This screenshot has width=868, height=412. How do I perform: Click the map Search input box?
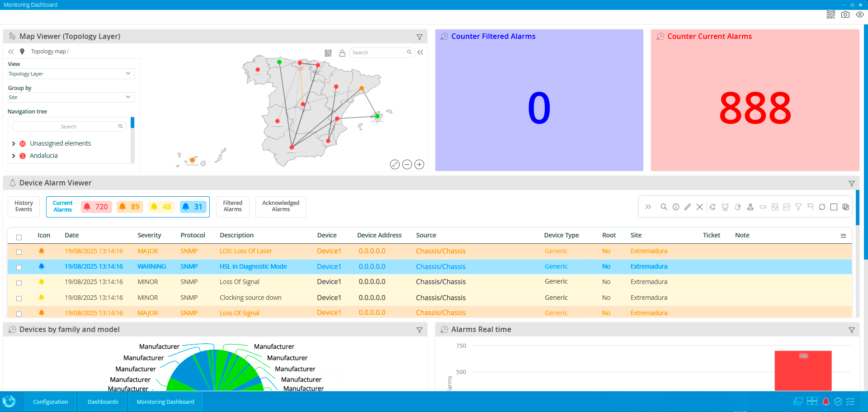(382, 52)
